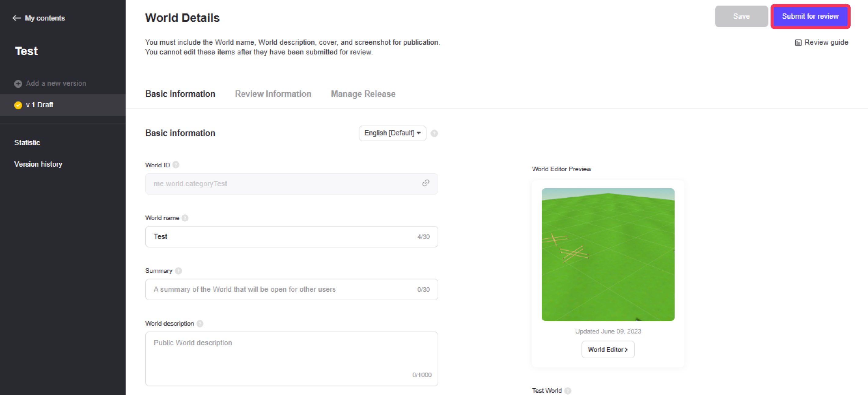Click the copy link icon in World ID field
868x395 pixels.
[x=425, y=183]
